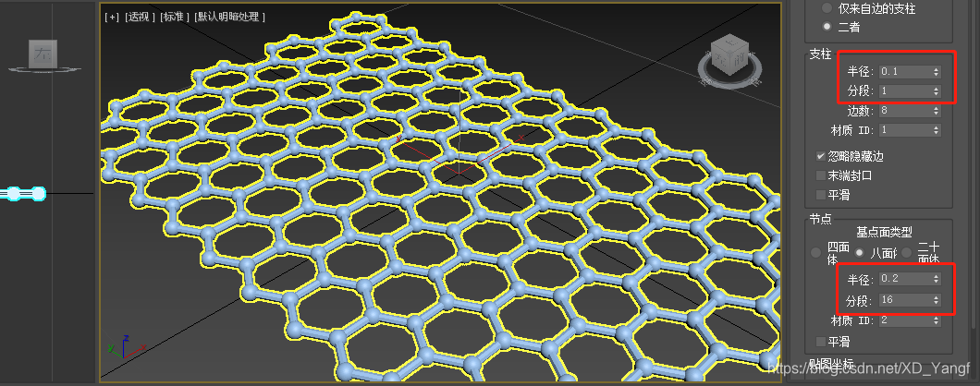980x386 pixels.
Task: Select the 八面体 base face type
Action: (x=860, y=253)
